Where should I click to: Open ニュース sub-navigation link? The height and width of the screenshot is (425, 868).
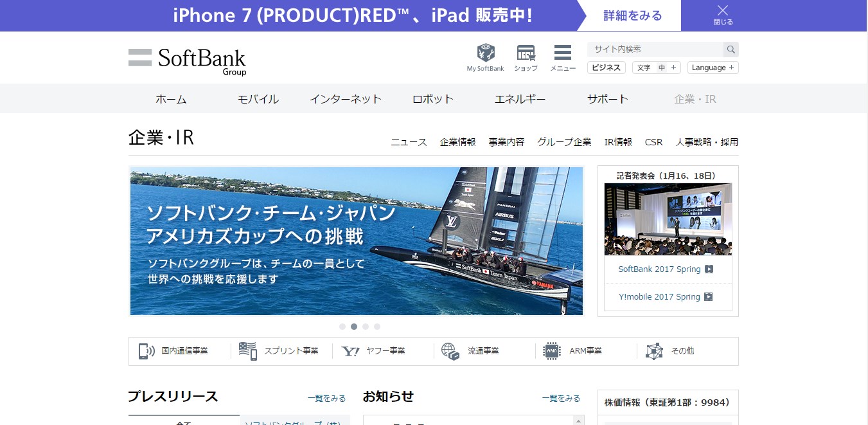coord(409,142)
